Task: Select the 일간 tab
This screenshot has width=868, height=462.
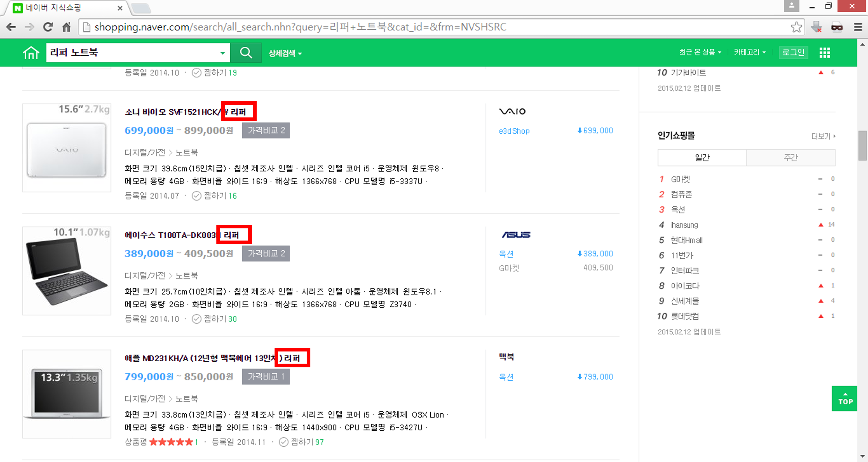Action: click(x=702, y=158)
